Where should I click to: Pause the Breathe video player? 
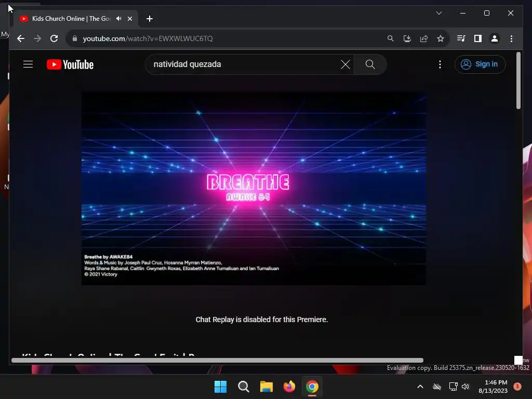point(254,189)
